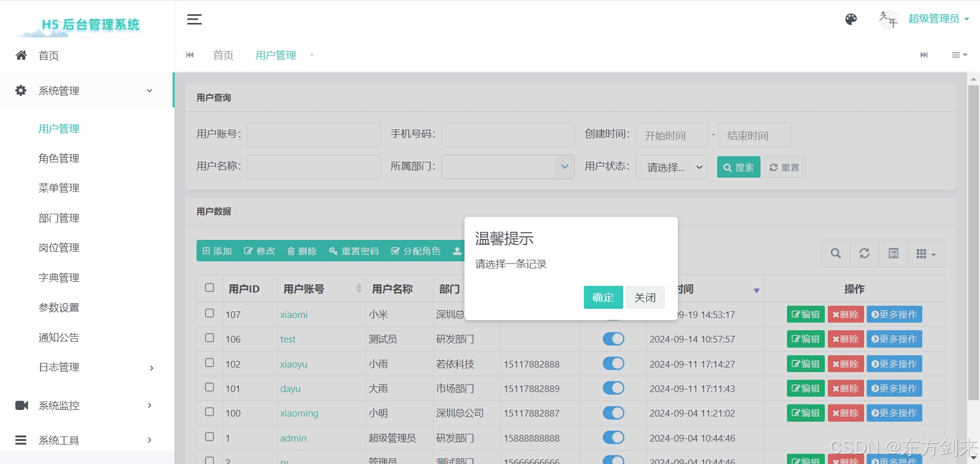Click 修改 edit toolbar button
This screenshot has width=980, height=464.
[260, 251]
